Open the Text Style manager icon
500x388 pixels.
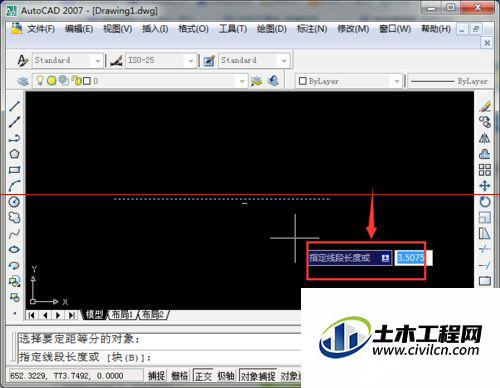22,60
